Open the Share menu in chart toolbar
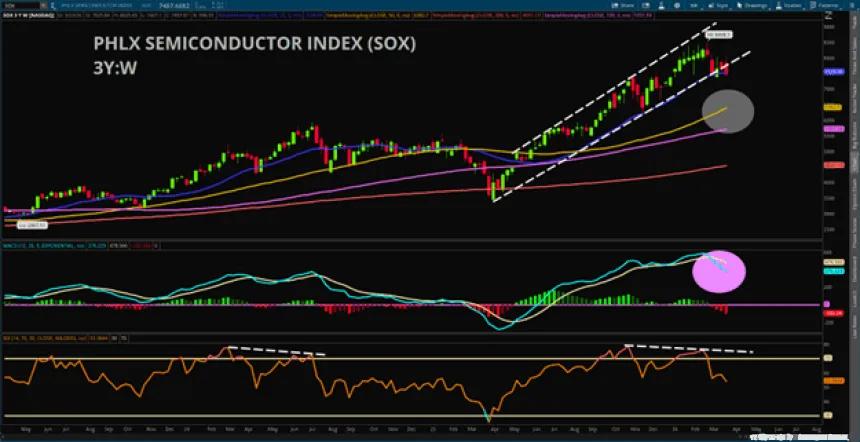860x442 pixels. (x=623, y=5)
